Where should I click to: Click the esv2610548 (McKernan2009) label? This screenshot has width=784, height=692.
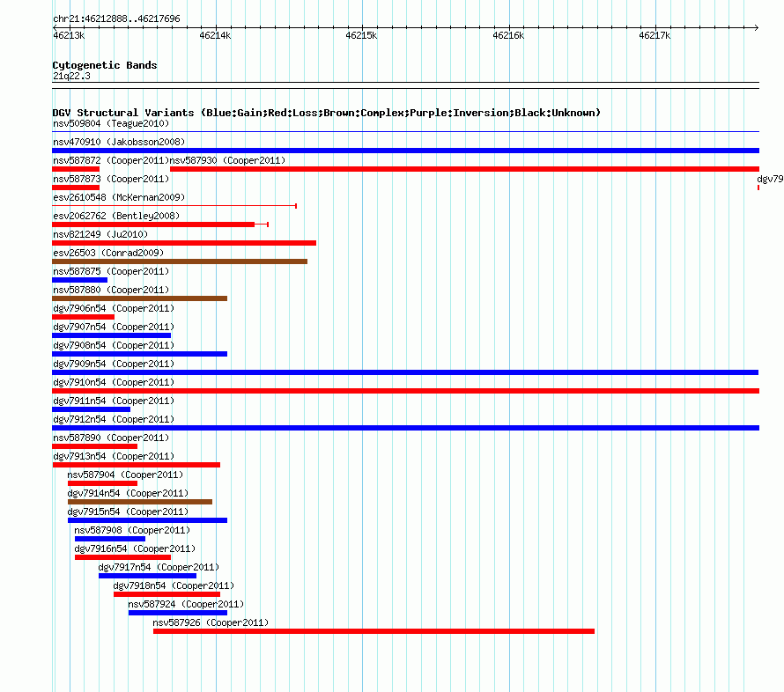[119, 197]
